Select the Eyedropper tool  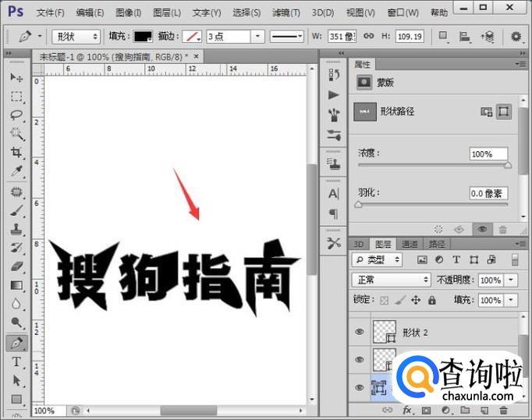16,171
